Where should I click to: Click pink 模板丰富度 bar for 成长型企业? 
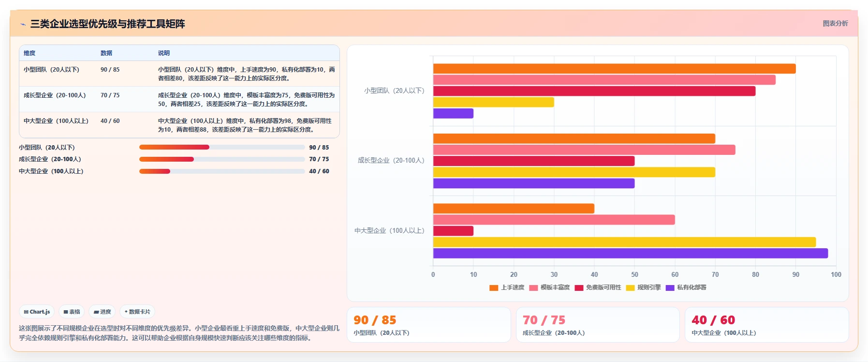(x=584, y=150)
